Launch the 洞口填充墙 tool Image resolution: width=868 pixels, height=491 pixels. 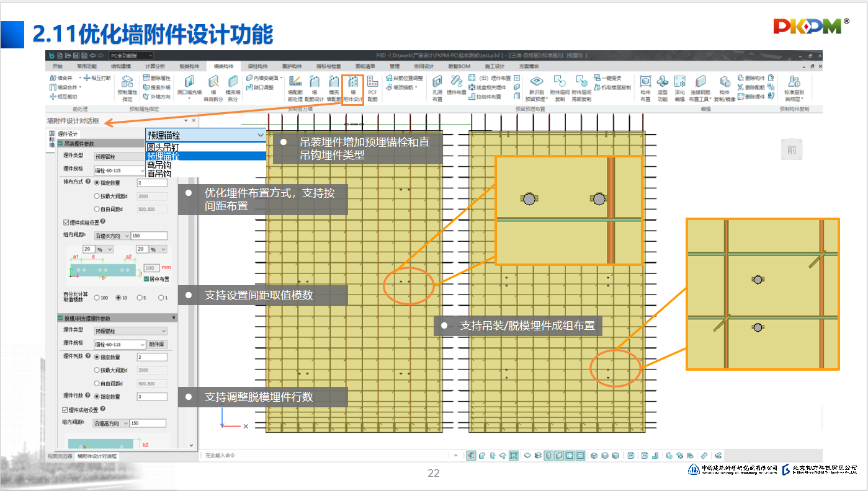click(x=189, y=88)
